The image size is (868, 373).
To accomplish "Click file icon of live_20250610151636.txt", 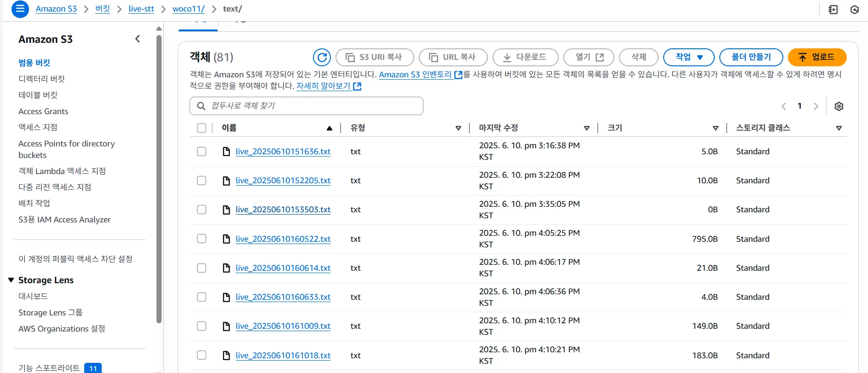I will pos(226,152).
